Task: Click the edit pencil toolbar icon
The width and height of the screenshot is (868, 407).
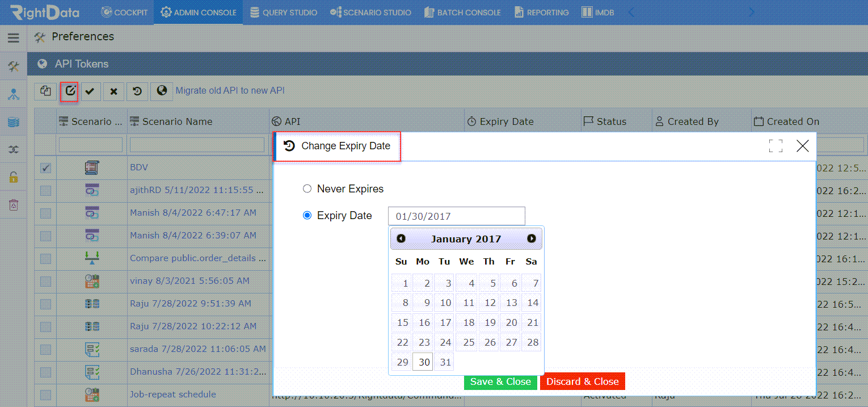Action: tap(69, 91)
